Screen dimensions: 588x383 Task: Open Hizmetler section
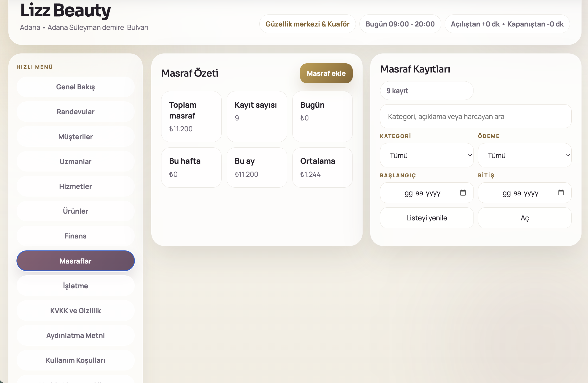click(76, 186)
